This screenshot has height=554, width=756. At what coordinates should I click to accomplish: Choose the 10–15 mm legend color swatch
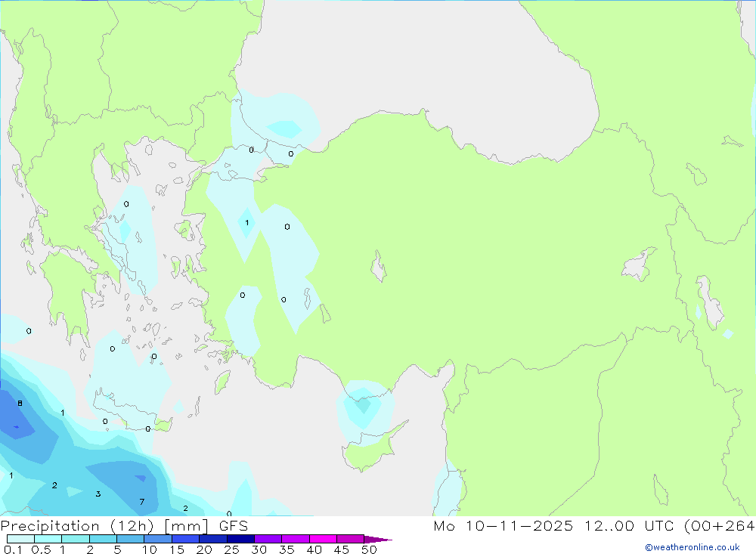(x=158, y=539)
